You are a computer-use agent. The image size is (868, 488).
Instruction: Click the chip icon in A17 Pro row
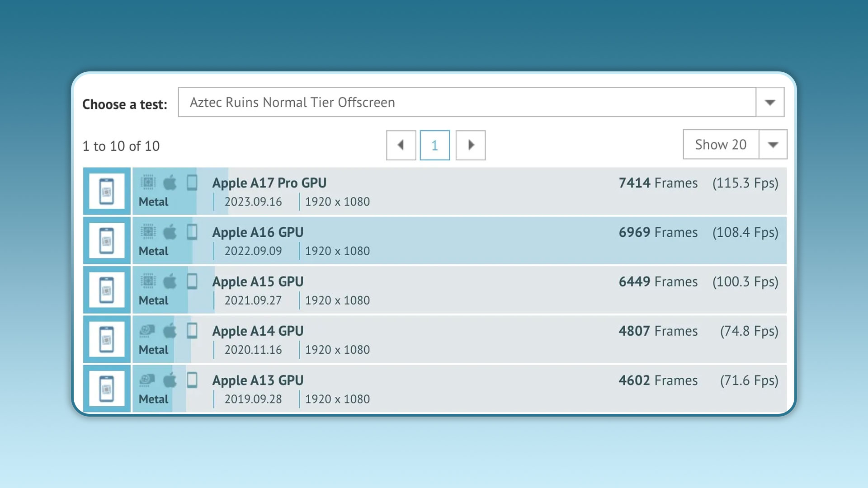pos(148,183)
